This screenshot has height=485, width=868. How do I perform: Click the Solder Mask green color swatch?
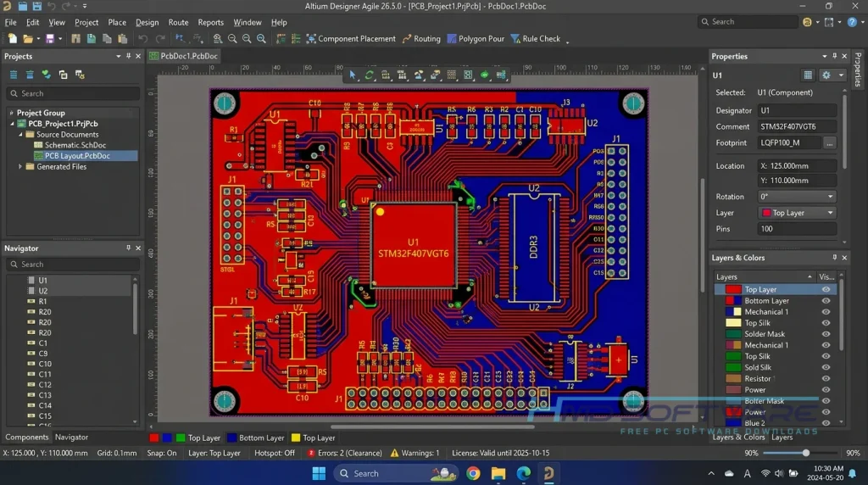click(x=733, y=334)
